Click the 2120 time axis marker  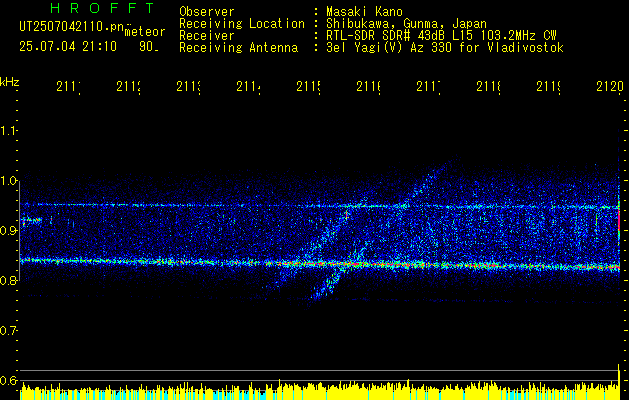[610, 87]
